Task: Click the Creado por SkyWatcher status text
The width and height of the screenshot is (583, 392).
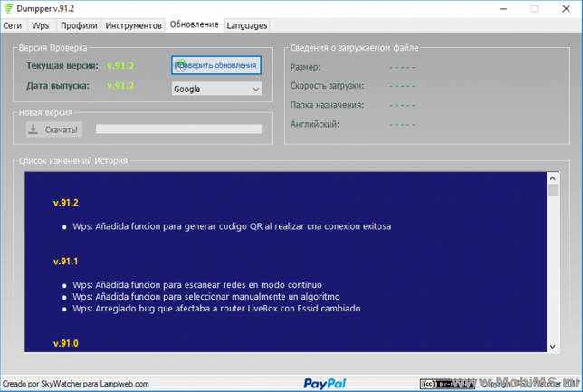Action: point(76,384)
